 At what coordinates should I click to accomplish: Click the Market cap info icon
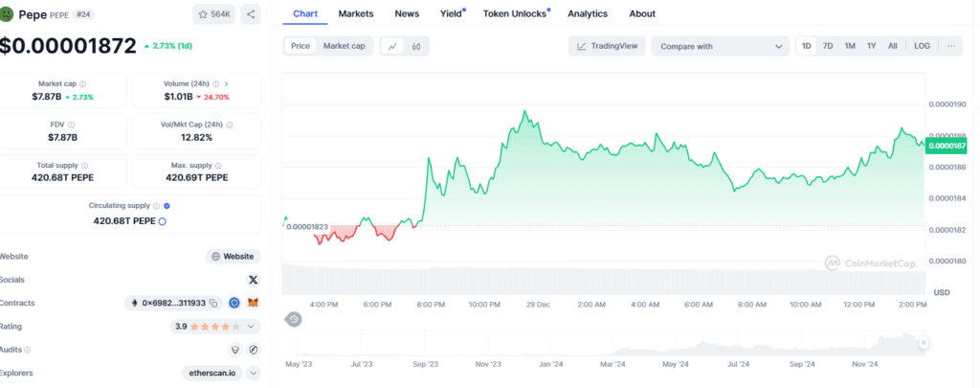(83, 84)
